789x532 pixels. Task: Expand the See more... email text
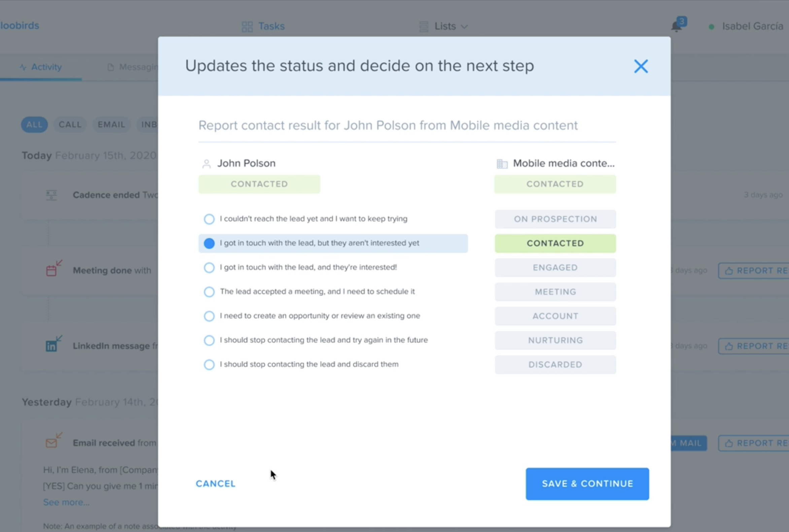click(66, 502)
